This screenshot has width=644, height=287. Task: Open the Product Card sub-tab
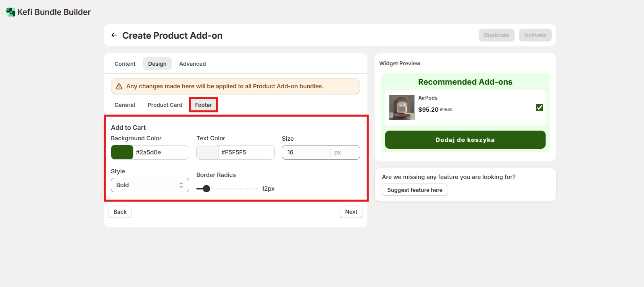pos(165,105)
